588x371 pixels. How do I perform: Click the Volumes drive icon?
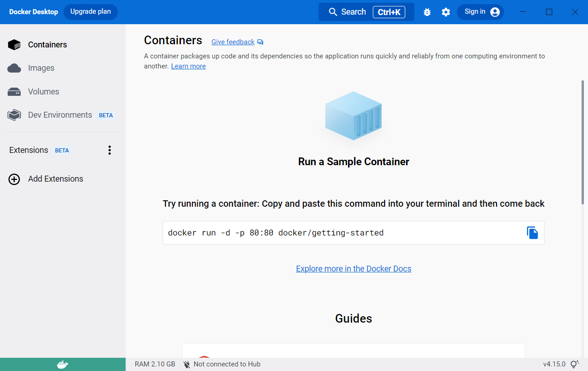click(x=14, y=92)
